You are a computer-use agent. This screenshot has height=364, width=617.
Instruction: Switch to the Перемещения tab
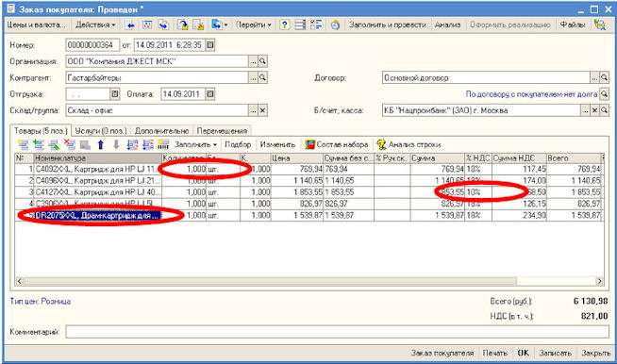click(x=223, y=131)
